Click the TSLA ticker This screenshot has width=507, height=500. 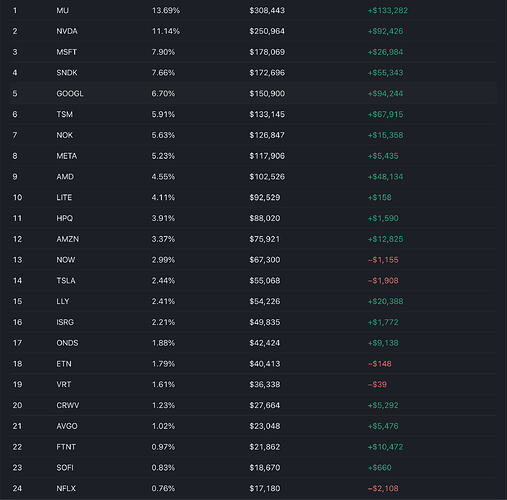pos(66,281)
